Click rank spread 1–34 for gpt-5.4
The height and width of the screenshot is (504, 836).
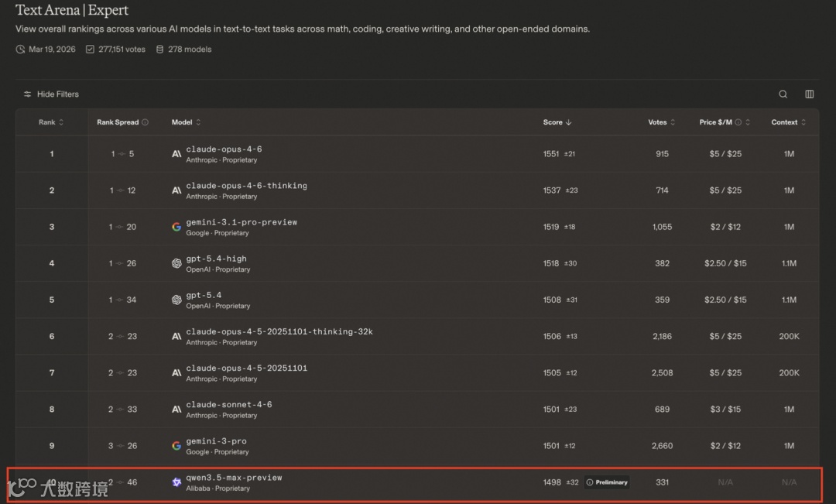[122, 300]
